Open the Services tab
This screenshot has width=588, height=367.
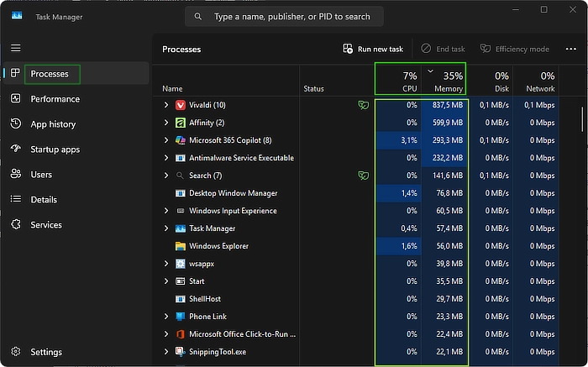76,224
